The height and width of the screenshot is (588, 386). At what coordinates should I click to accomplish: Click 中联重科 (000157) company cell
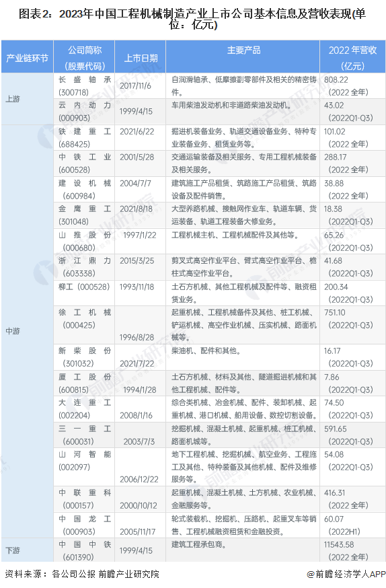point(84,499)
